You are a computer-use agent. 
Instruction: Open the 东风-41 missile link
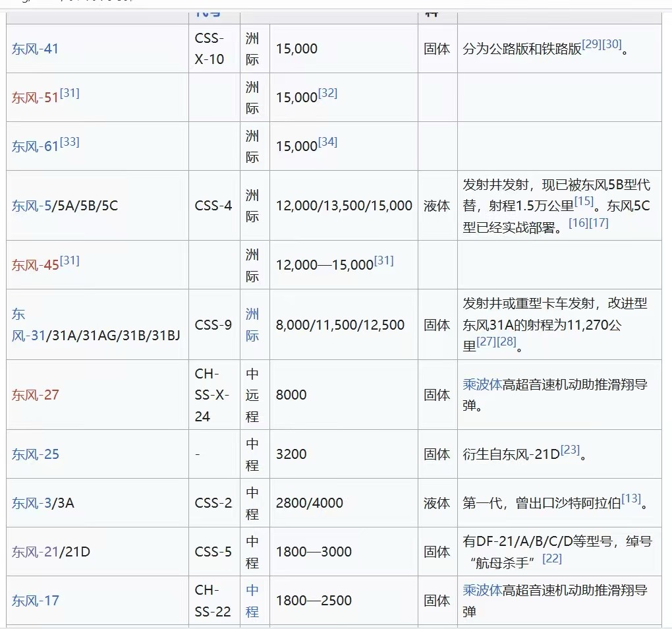pyautogui.click(x=35, y=49)
